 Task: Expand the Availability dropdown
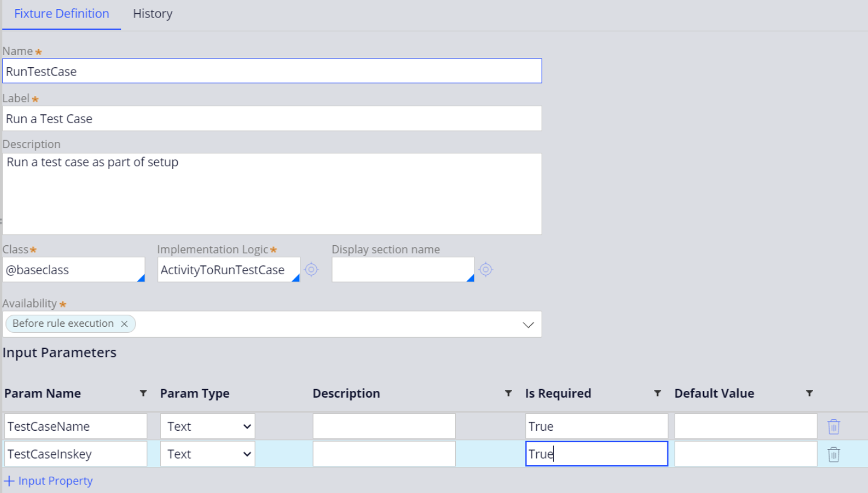[528, 324]
